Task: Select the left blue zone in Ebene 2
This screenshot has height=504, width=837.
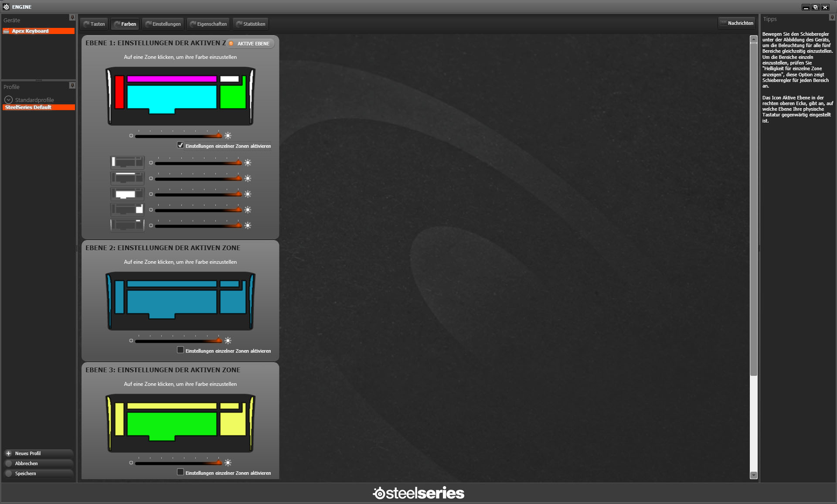Action: tap(119, 297)
